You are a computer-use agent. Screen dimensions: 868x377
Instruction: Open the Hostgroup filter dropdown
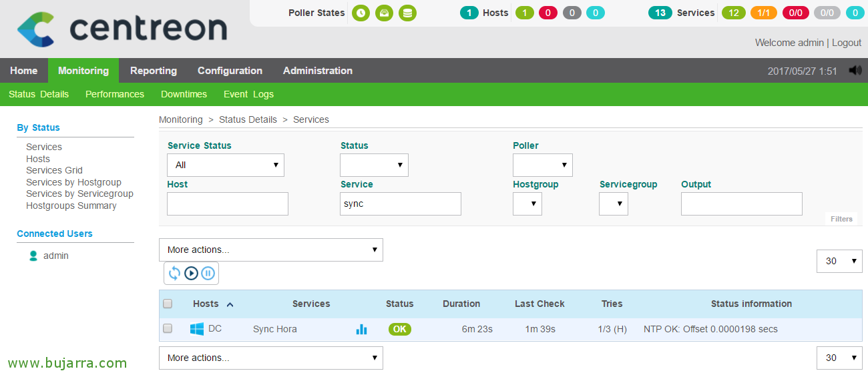coord(527,204)
